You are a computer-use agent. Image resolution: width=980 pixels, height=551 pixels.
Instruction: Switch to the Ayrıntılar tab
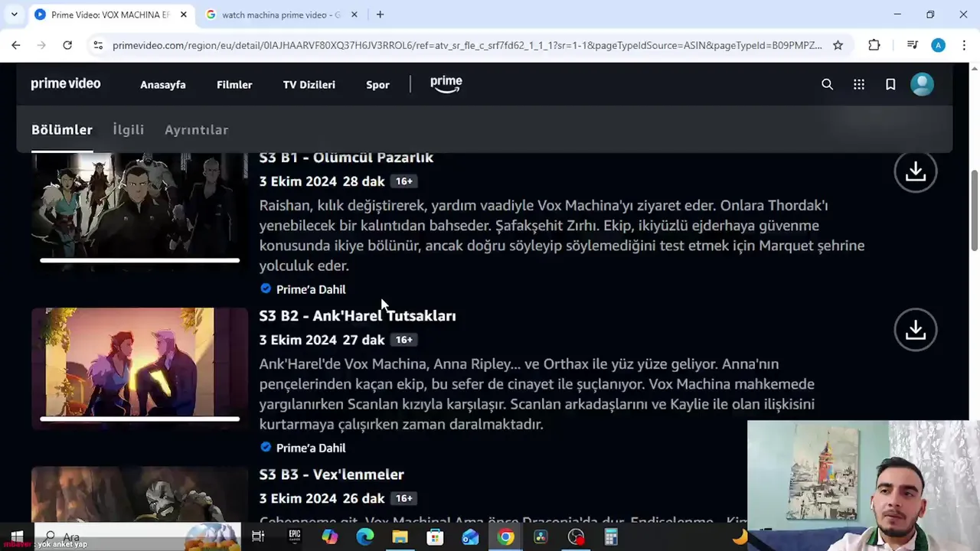click(x=197, y=129)
